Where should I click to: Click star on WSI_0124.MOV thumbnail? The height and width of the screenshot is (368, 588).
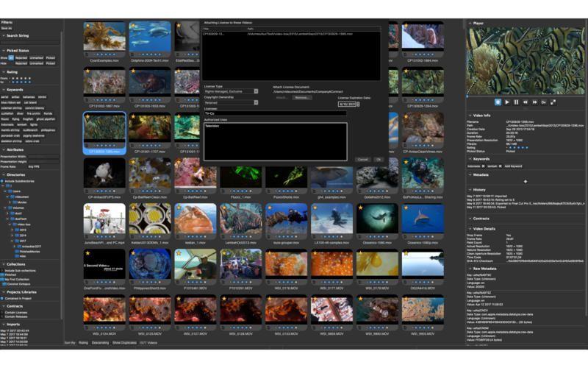87,299
